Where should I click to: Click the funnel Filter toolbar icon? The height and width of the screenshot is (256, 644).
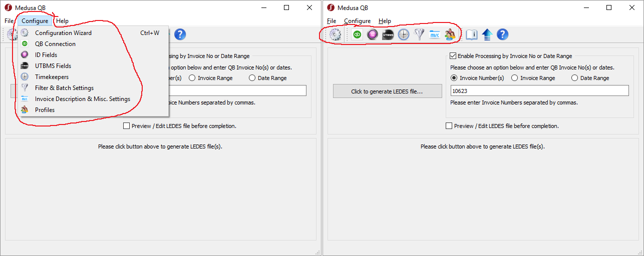(x=419, y=34)
